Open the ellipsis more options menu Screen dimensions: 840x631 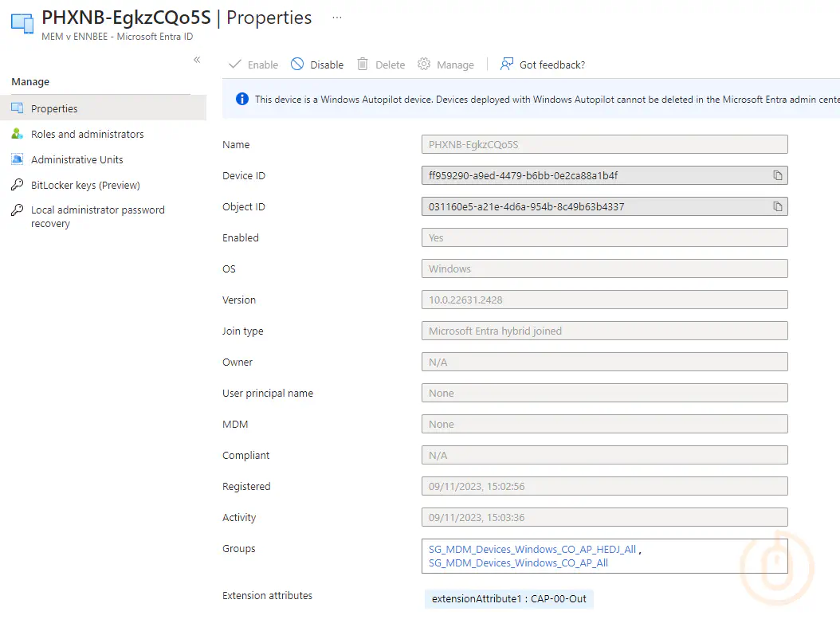coord(336,18)
